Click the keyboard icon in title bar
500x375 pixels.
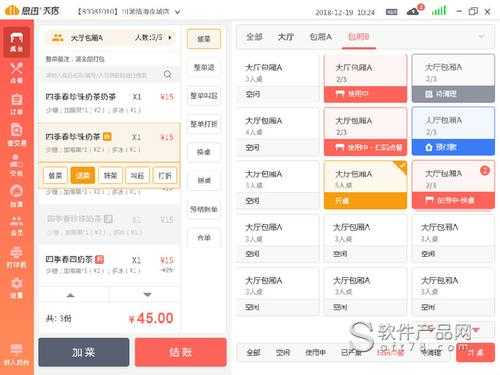(x=391, y=12)
